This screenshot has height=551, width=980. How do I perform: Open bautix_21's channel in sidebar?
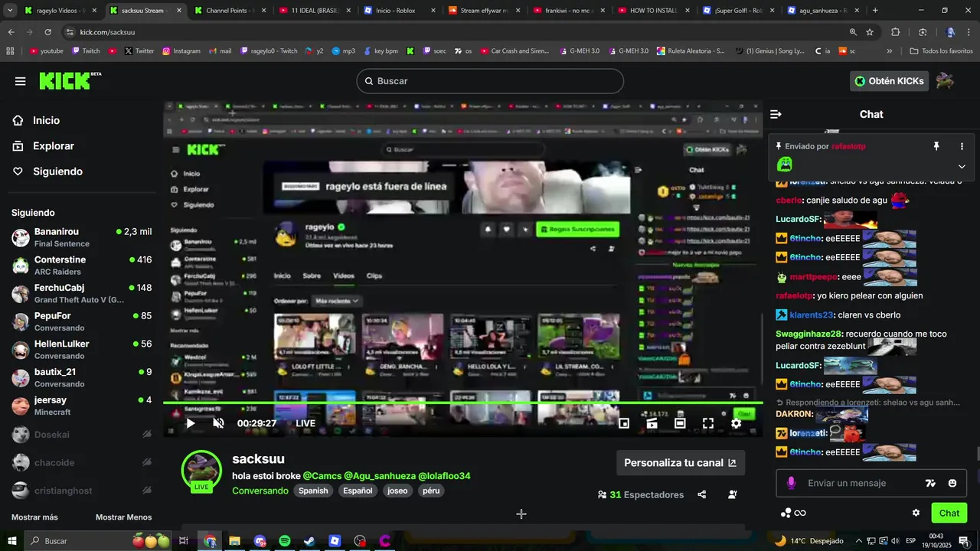[81, 378]
